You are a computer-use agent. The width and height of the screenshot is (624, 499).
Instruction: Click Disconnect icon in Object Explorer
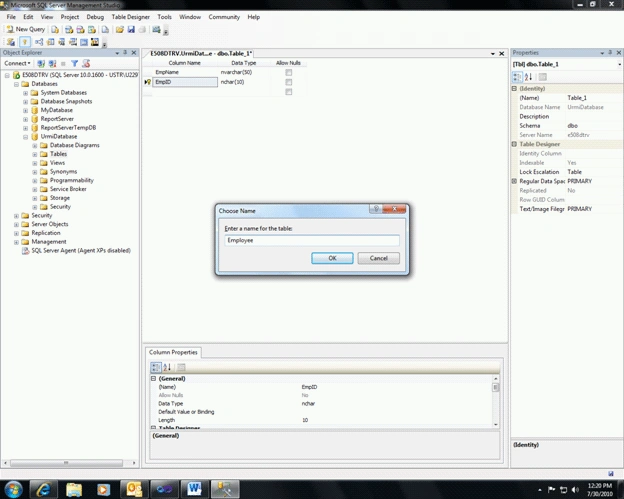(x=53, y=63)
